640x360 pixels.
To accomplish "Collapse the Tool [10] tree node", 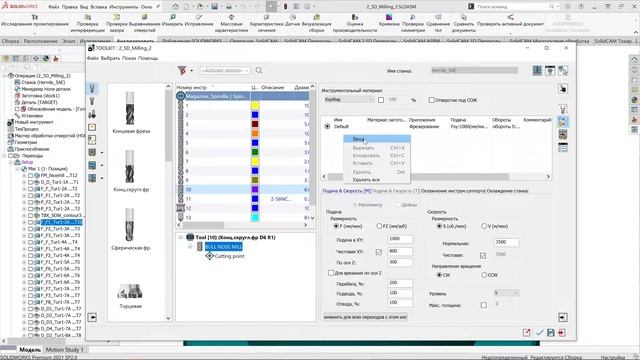I will (180, 237).
